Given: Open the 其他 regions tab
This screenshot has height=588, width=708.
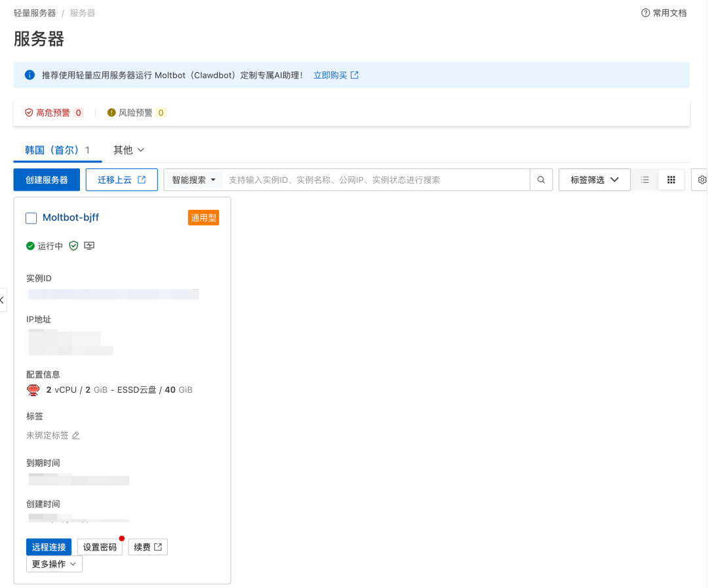Looking at the screenshot, I should coord(128,150).
